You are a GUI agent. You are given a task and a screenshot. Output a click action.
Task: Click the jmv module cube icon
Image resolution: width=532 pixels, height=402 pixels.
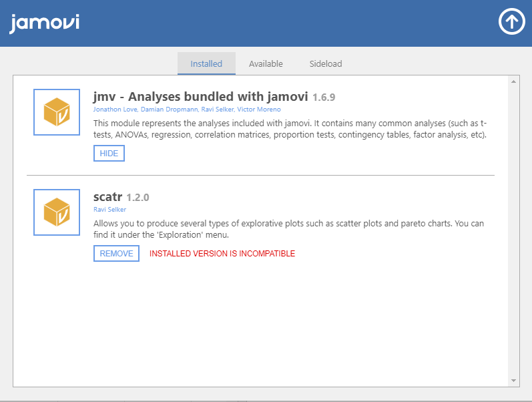point(57,112)
